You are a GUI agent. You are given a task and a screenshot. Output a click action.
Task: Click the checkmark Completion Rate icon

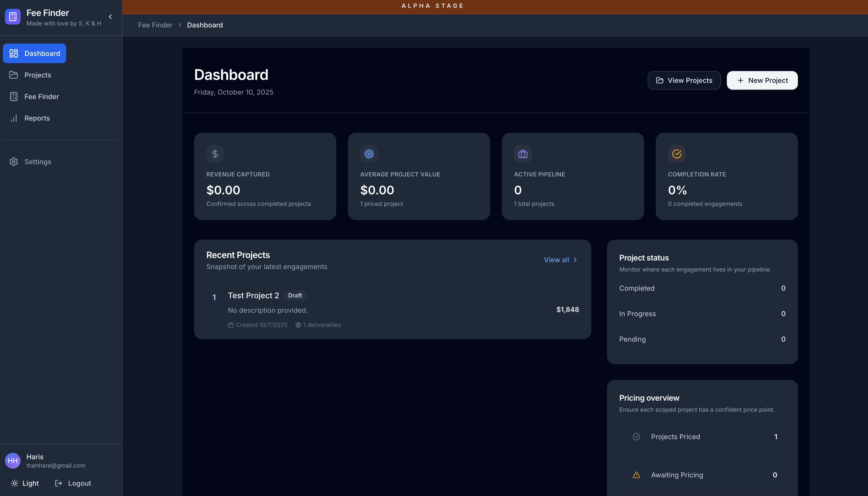[x=677, y=154]
